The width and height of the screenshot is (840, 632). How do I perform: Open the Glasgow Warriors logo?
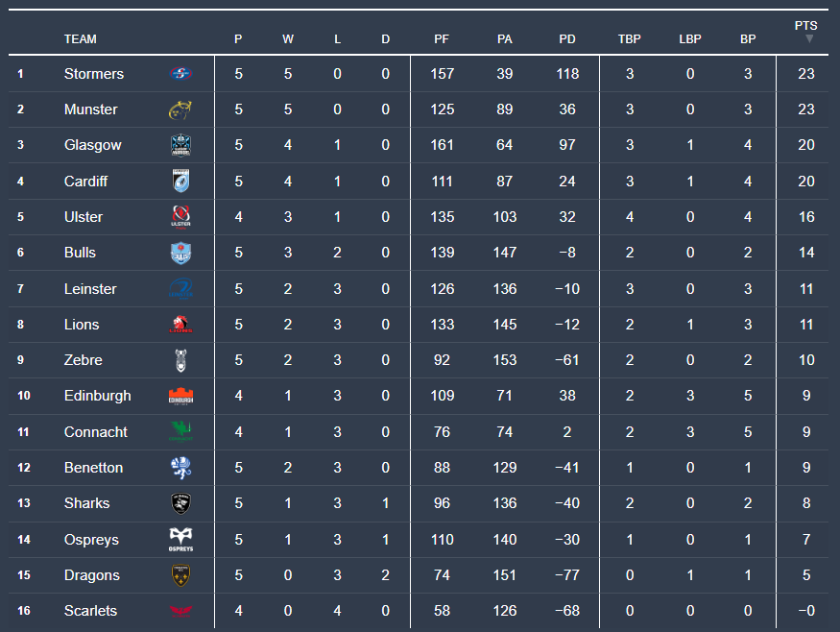pos(181,145)
